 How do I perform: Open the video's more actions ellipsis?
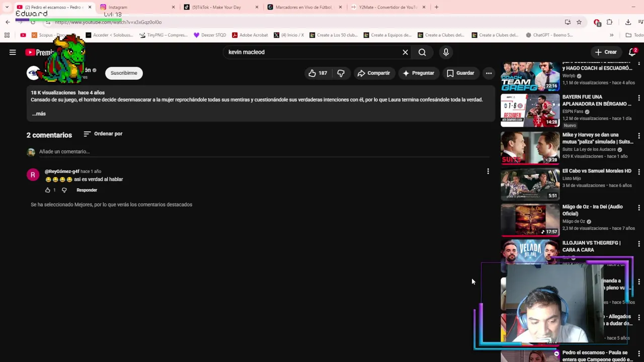pos(489,73)
